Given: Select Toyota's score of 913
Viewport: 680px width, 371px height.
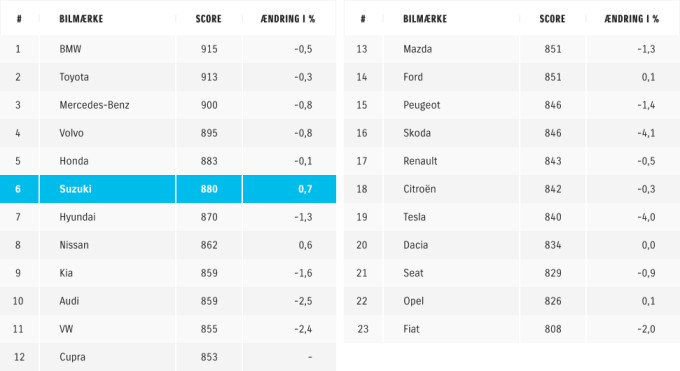Looking at the screenshot, I should [x=209, y=77].
